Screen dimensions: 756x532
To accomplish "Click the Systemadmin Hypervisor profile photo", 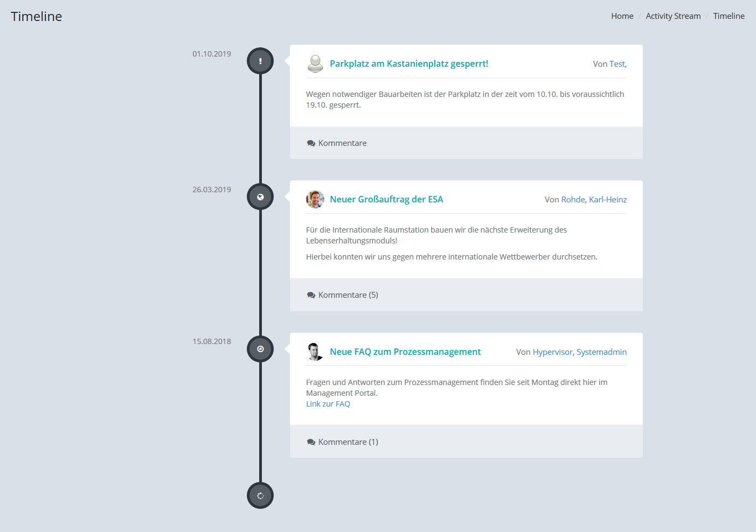I will click(x=315, y=352).
